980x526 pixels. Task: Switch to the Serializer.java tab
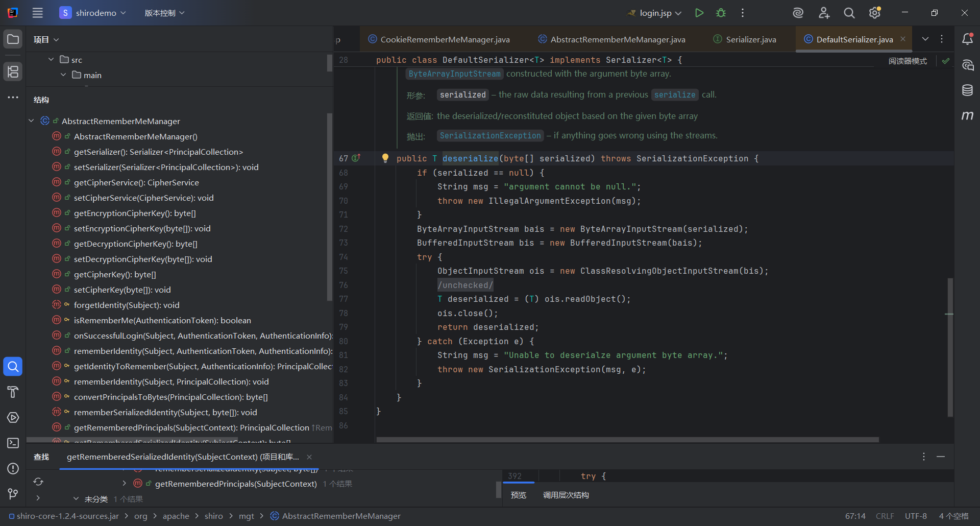click(x=750, y=39)
